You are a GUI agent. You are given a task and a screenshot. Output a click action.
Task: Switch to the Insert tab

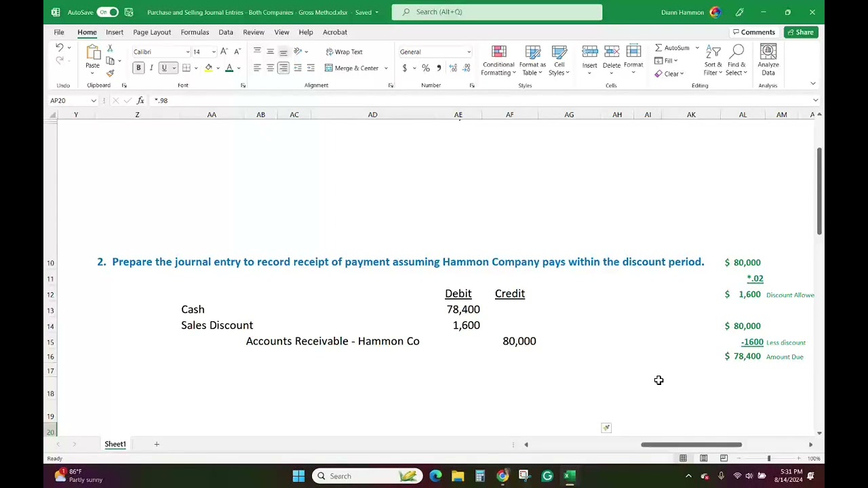115,32
